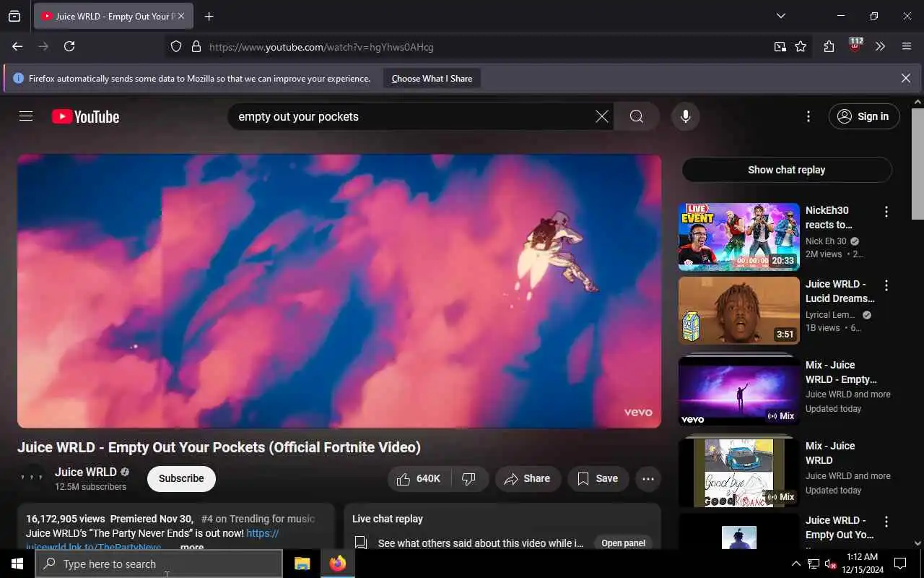This screenshot has width=924, height=578.
Task: Open YouTube settings three-dot menu
Action: coord(808,116)
